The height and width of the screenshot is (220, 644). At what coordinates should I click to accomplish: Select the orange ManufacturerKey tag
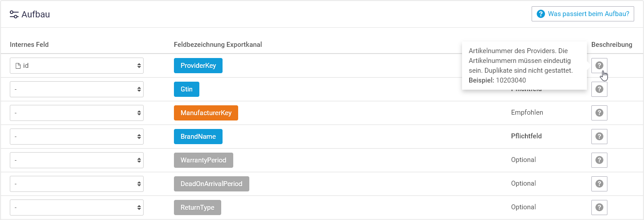coord(206,113)
